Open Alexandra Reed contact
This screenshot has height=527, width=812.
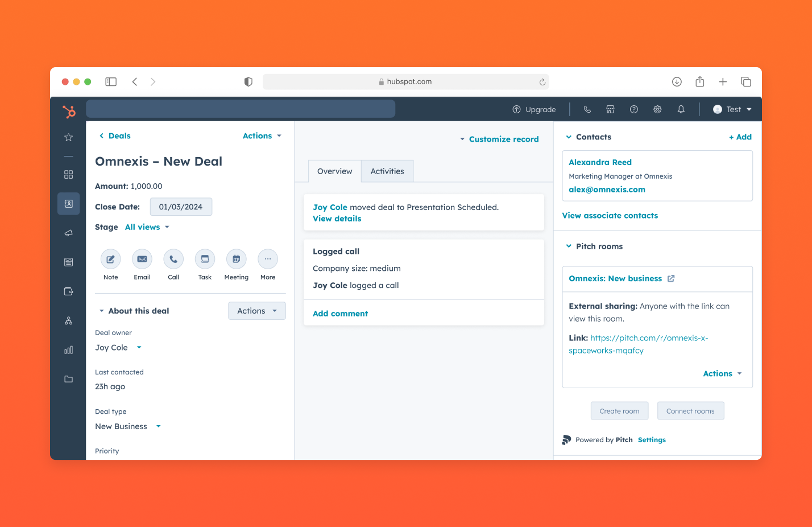coord(600,162)
